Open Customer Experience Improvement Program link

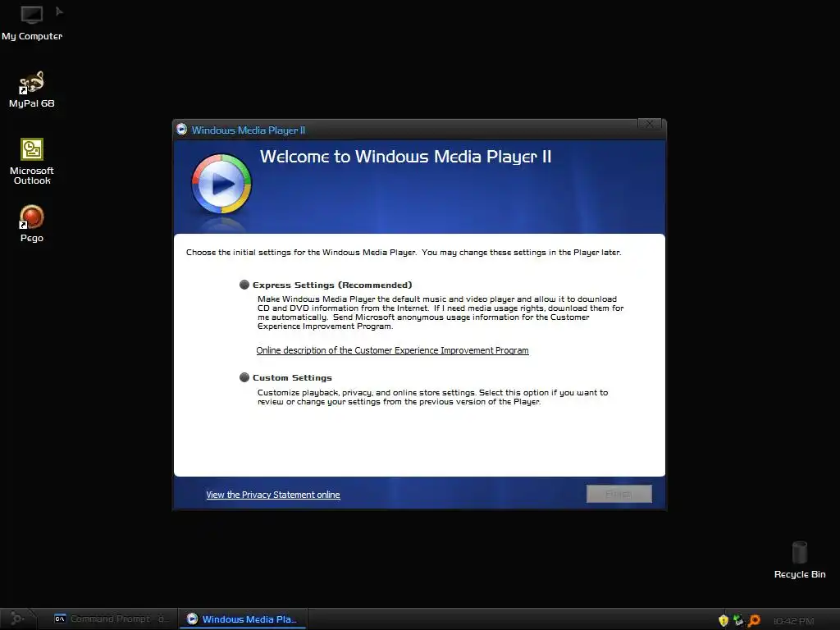click(392, 350)
